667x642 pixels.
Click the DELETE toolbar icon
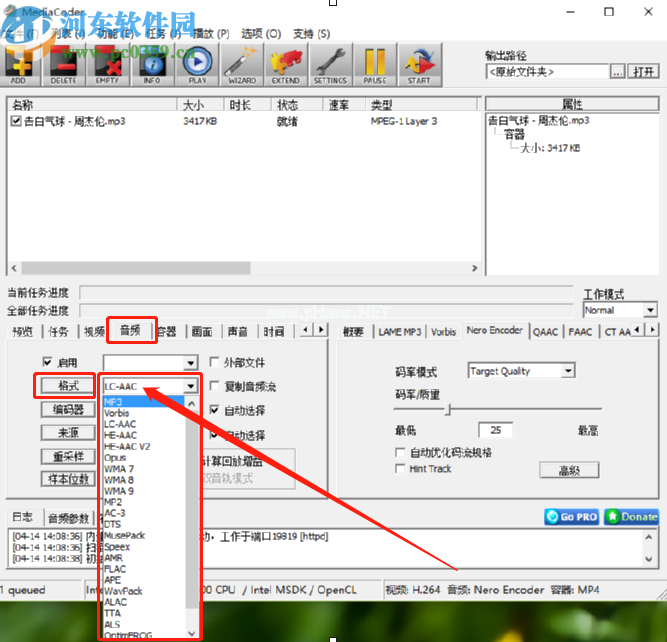coord(63,66)
